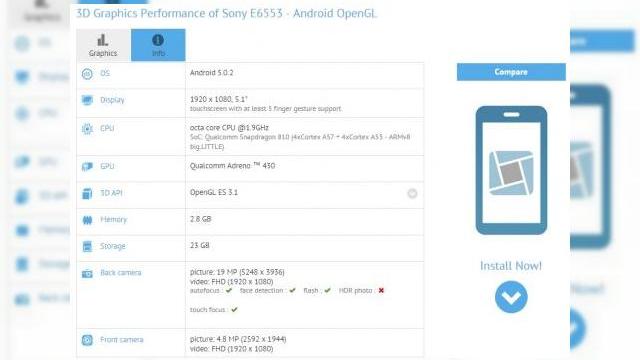Click the Front camera icon
The width and height of the screenshot is (640, 360).
coord(87,340)
